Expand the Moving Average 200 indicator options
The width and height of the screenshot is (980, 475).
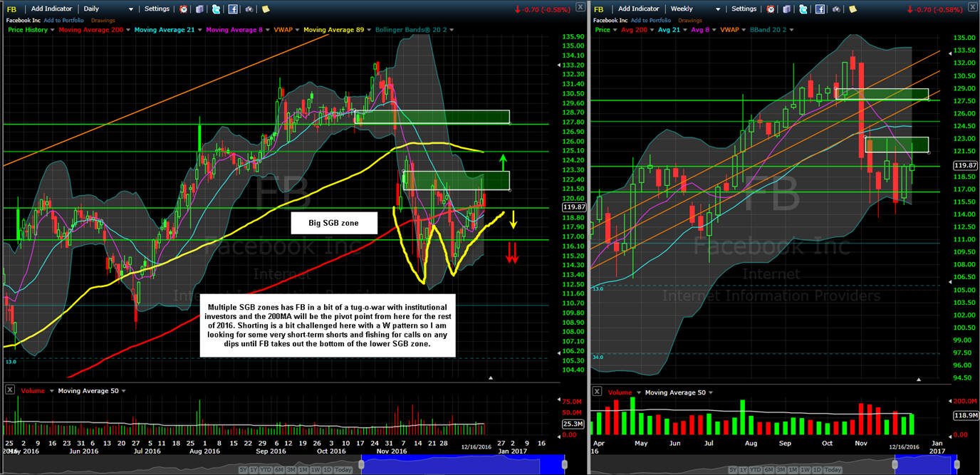pos(128,30)
